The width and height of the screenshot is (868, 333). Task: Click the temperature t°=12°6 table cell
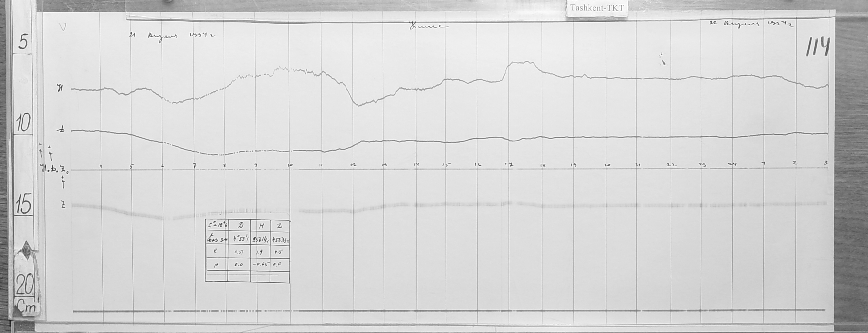[x=217, y=226]
